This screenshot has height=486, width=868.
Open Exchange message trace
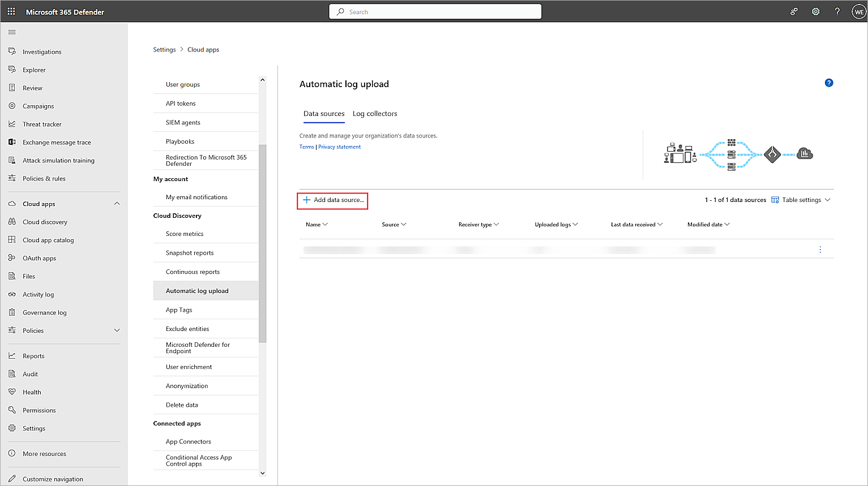pos(58,142)
